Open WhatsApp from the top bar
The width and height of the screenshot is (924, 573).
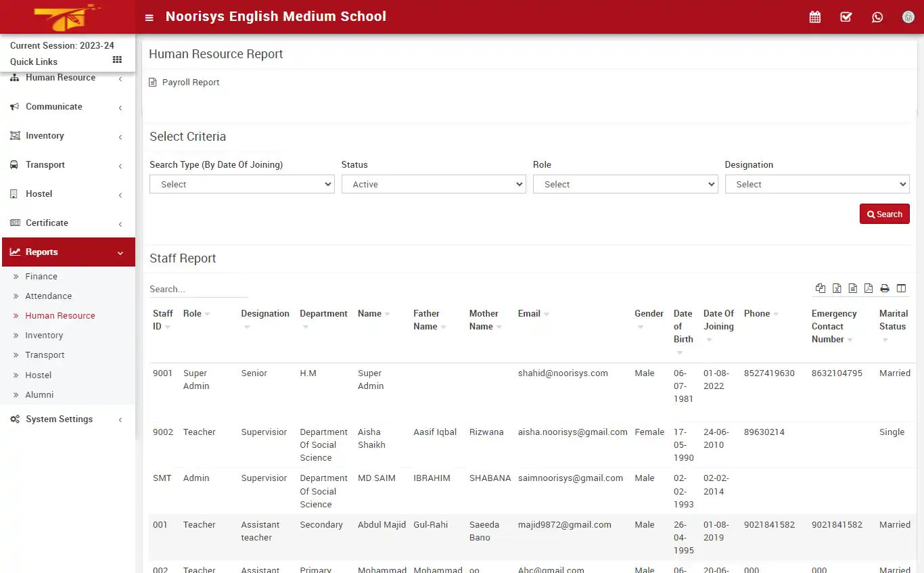click(x=877, y=16)
